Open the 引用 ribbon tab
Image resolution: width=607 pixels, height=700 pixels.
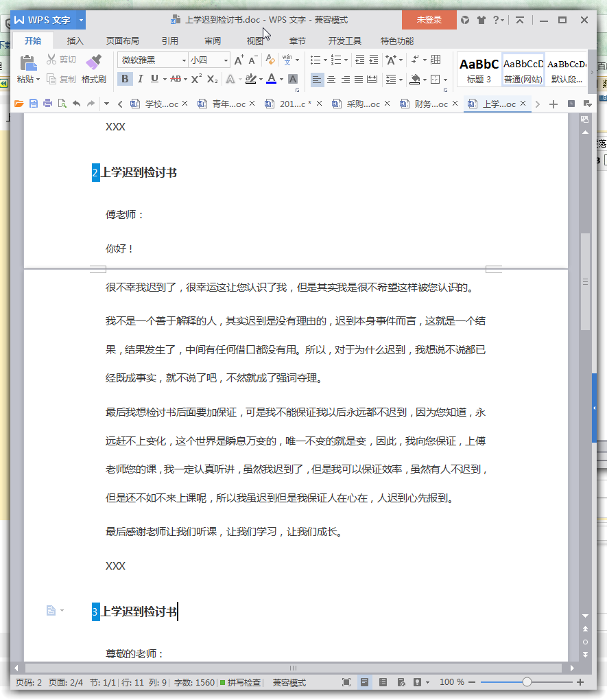[170, 41]
